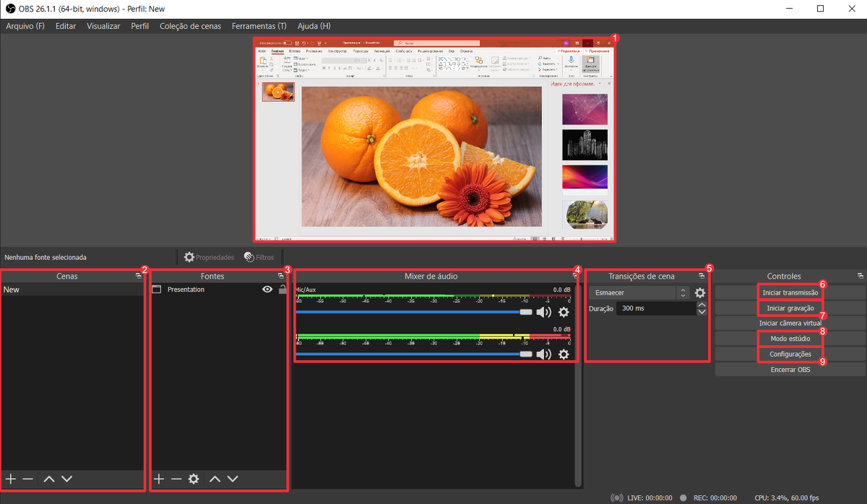Screen dimensions: 867x504
Task: Toggle the lock on the Presentation source
Action: (282, 290)
